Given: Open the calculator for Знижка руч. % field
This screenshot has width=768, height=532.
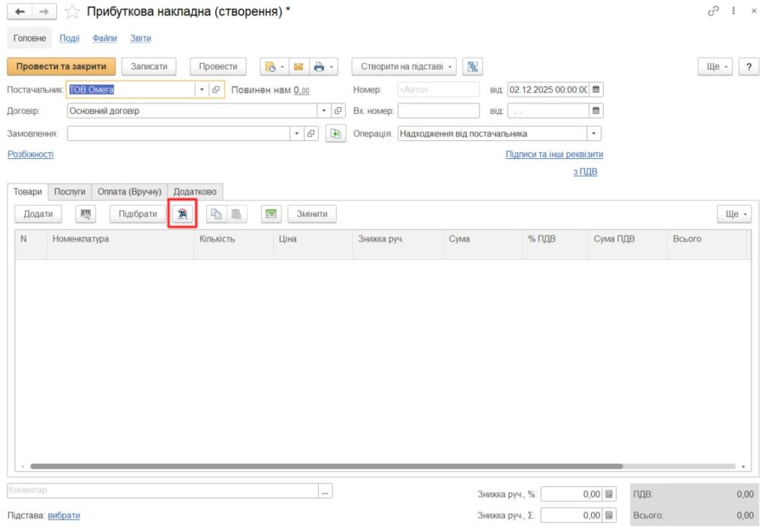Looking at the screenshot, I should [609, 495].
